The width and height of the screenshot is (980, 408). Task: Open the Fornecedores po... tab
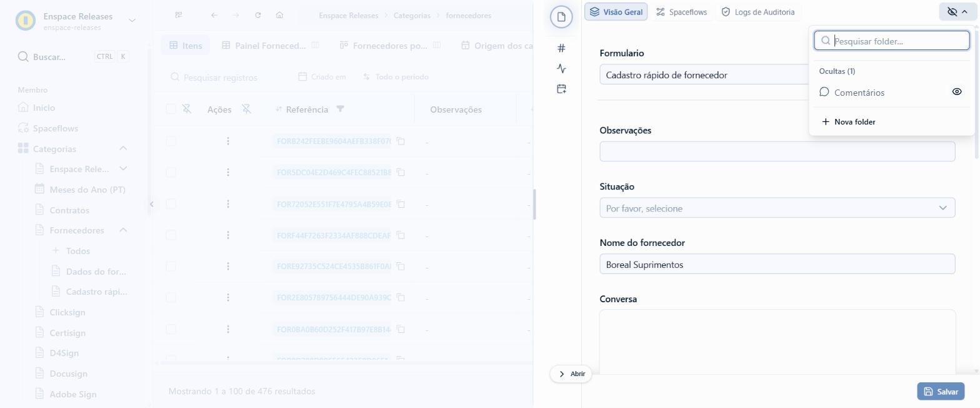tap(390, 45)
